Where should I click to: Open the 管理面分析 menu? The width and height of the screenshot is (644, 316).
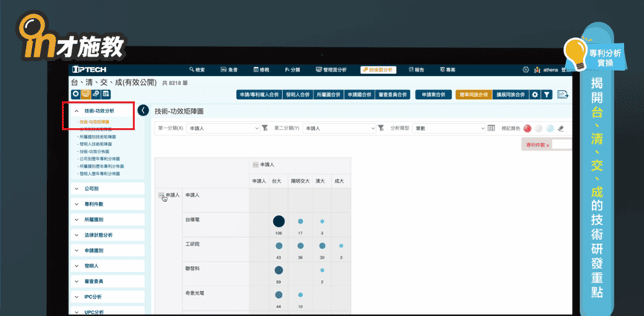pyautogui.click(x=331, y=69)
